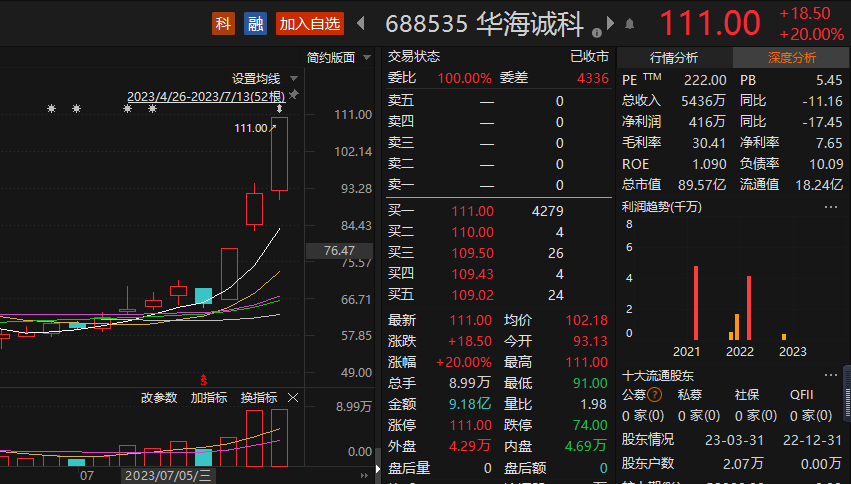
Task: Click 跌停 price 74.00
Action: click(x=590, y=425)
